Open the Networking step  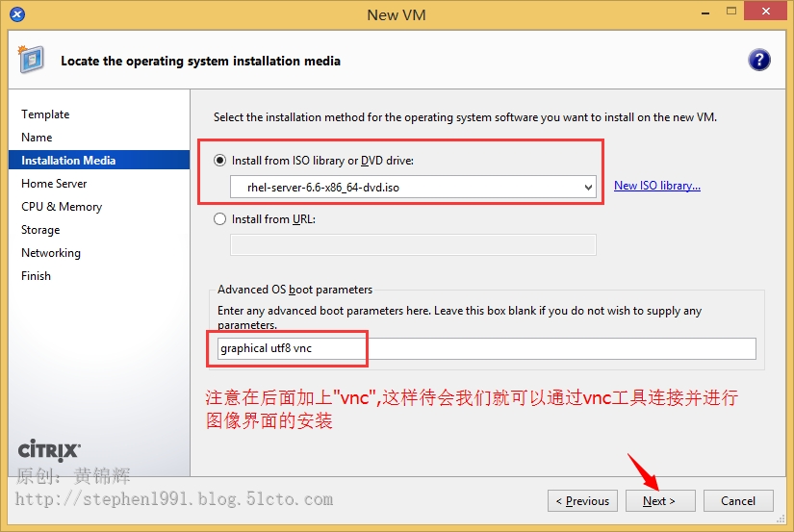click(51, 253)
